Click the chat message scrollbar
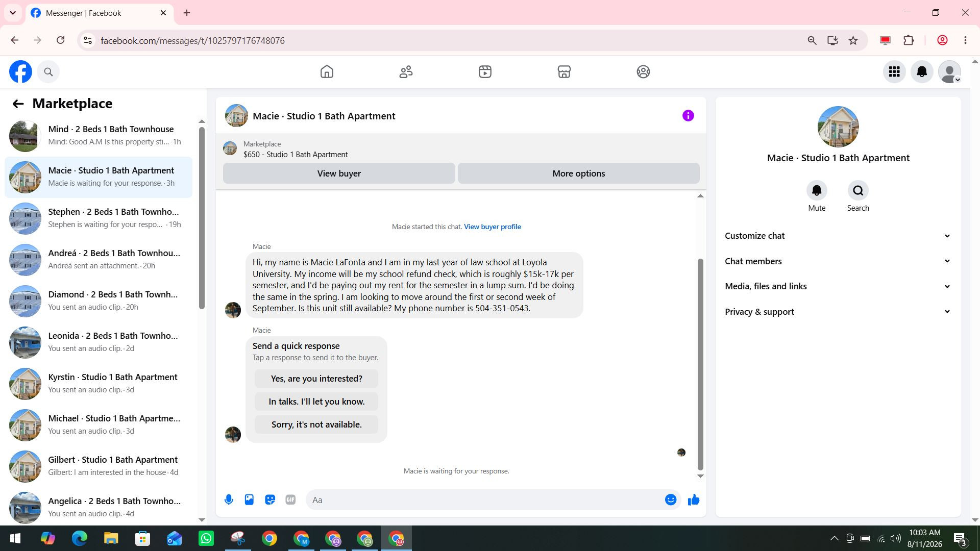Image resolution: width=980 pixels, height=551 pixels. click(x=700, y=364)
